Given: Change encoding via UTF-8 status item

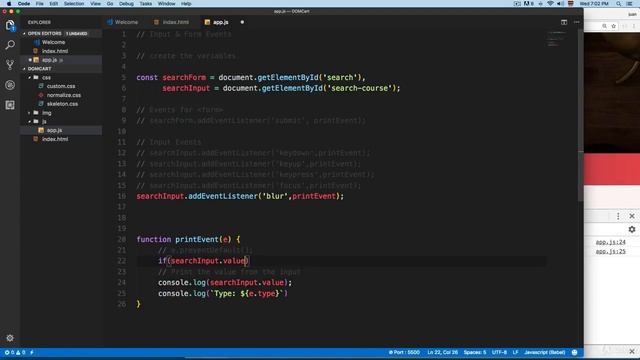Looking at the screenshot, I should point(499,352).
